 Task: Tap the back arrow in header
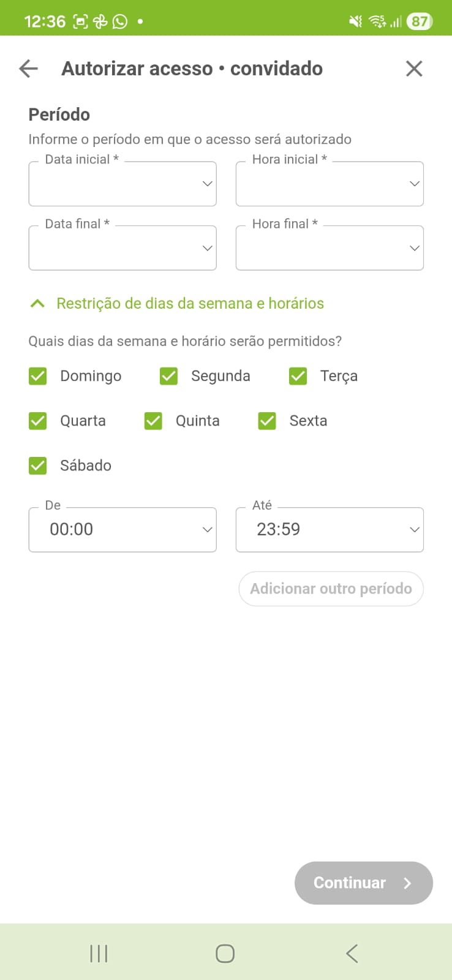pyautogui.click(x=29, y=69)
